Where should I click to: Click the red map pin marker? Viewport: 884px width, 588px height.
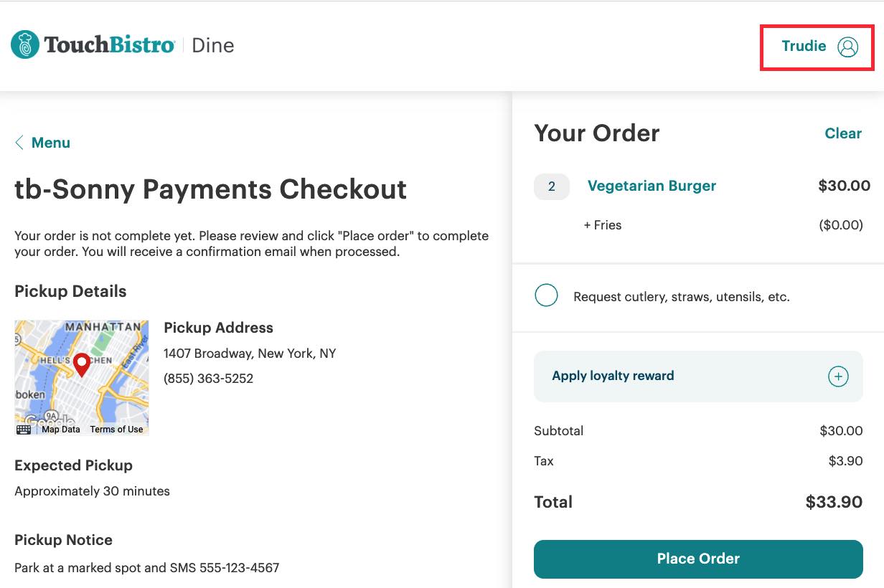pos(81,364)
